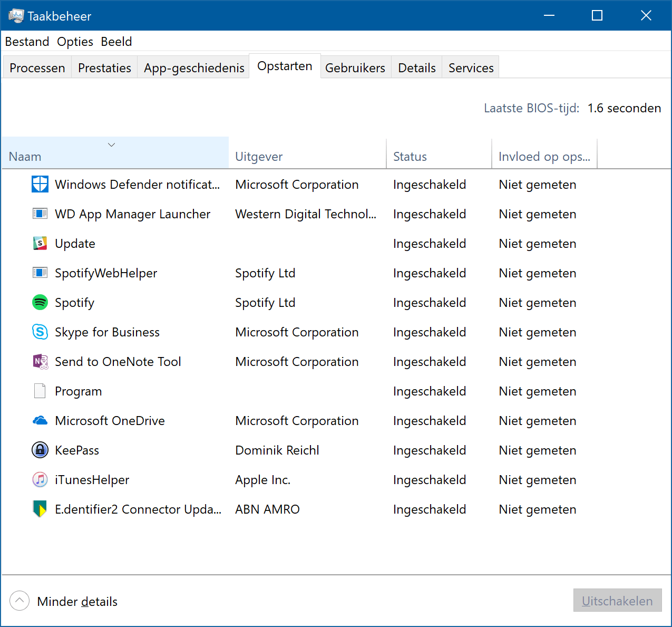
Task: Click the green Spotify icon
Action: [40, 302]
